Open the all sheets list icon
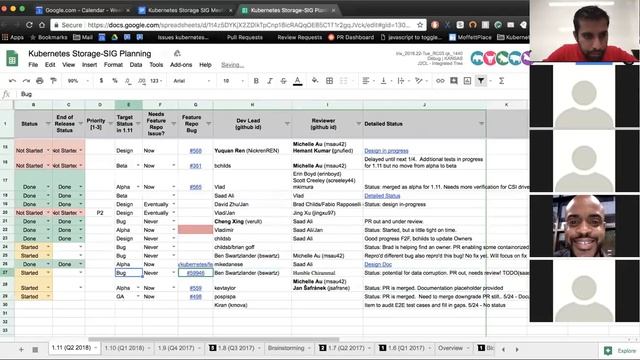The height and width of the screenshot is (360, 640). point(35,349)
